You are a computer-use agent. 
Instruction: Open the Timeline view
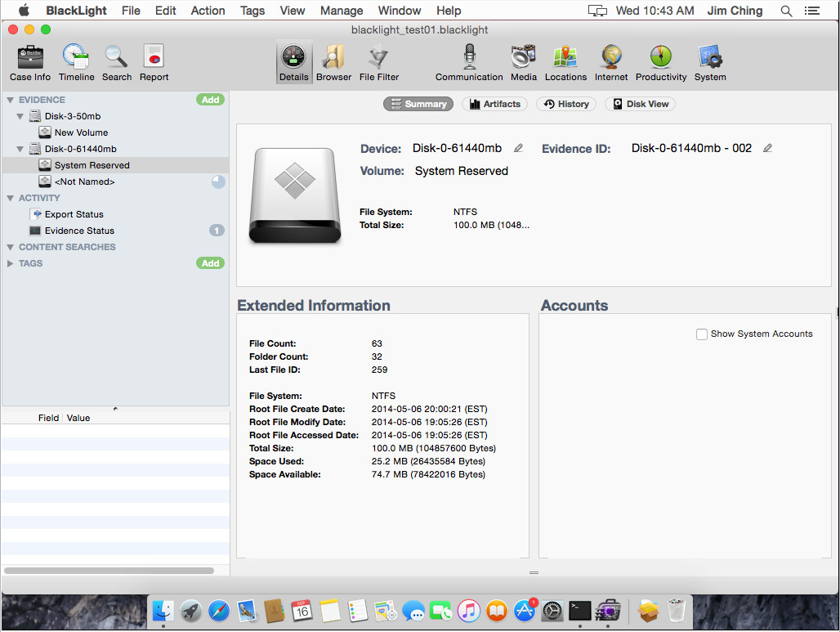(x=76, y=63)
